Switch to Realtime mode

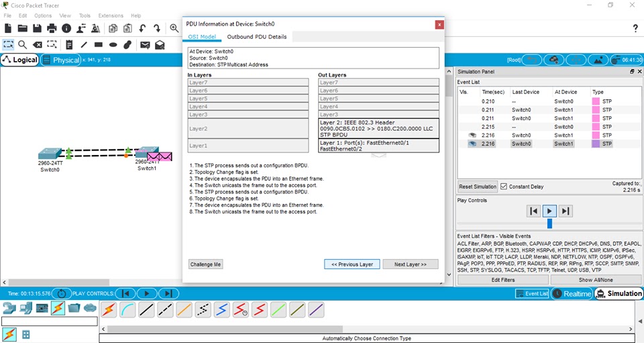(x=572, y=293)
